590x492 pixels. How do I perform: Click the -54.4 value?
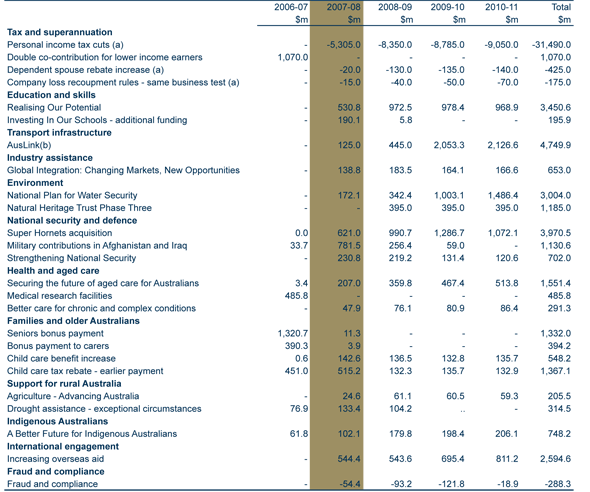[350, 484]
